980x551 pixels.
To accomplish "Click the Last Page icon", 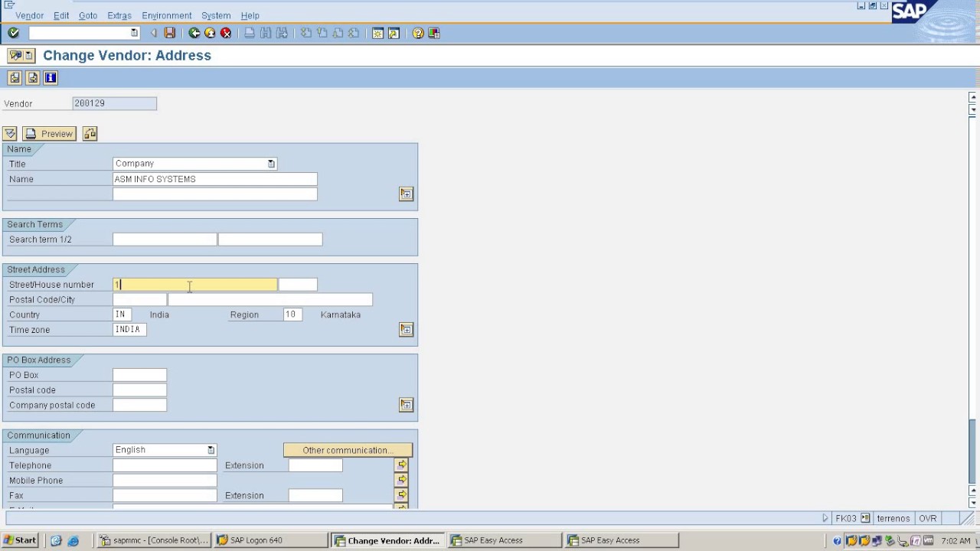I will click(x=353, y=33).
